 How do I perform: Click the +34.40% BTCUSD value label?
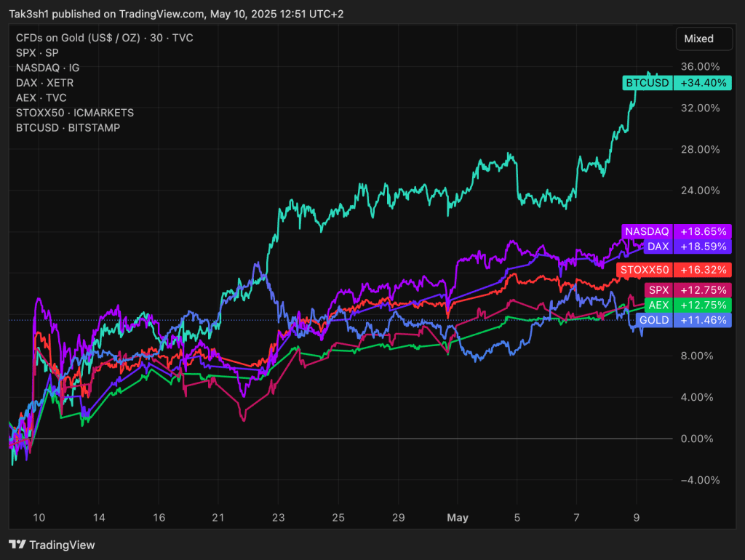tap(704, 83)
